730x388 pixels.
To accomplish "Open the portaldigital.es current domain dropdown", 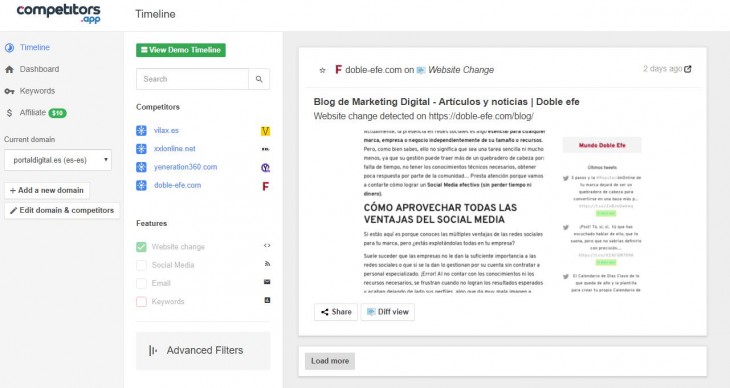I will click(58, 160).
